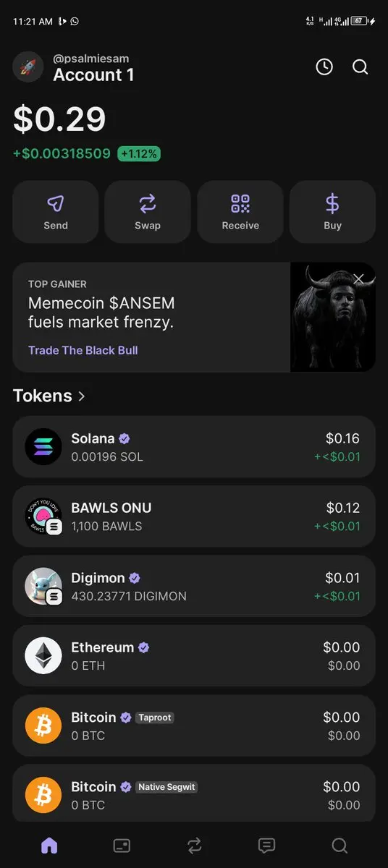The width and height of the screenshot is (388, 868).
Task: Open the Solana token row
Action: [194, 447]
